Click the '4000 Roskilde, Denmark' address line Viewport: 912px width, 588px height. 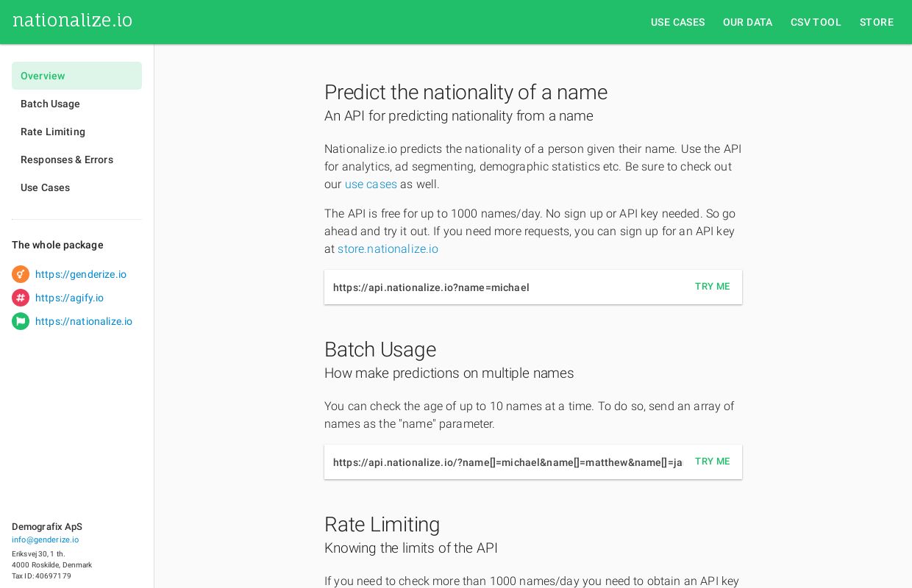51,565
